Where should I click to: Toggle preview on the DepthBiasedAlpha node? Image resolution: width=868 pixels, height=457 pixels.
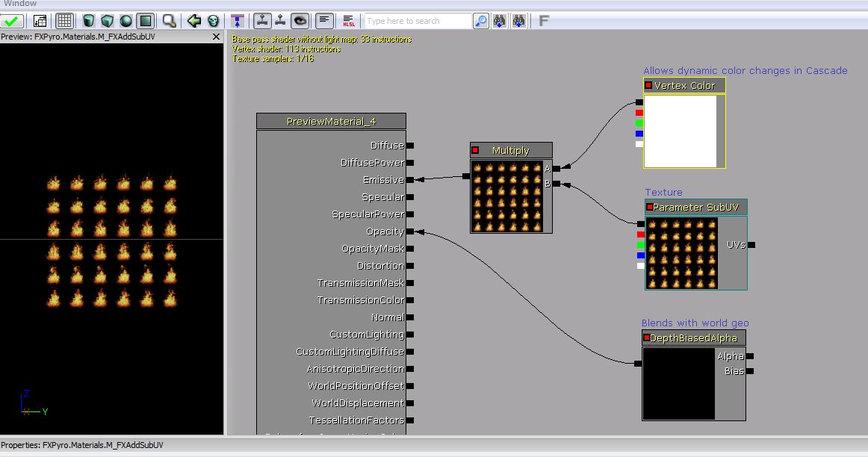647,338
